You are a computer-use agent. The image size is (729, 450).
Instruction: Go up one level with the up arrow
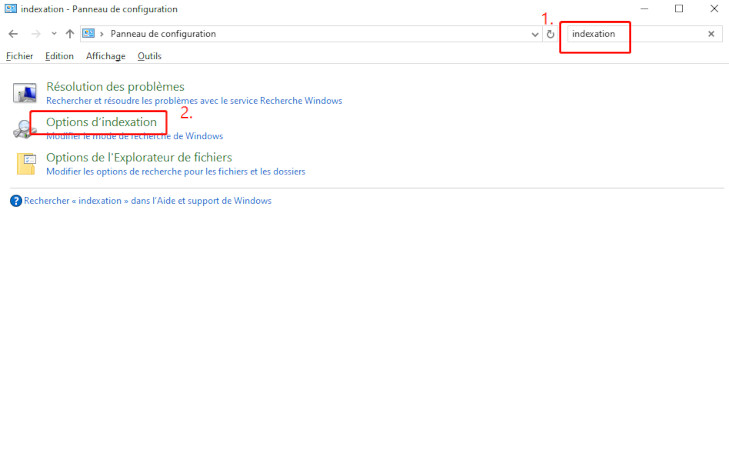coord(70,34)
